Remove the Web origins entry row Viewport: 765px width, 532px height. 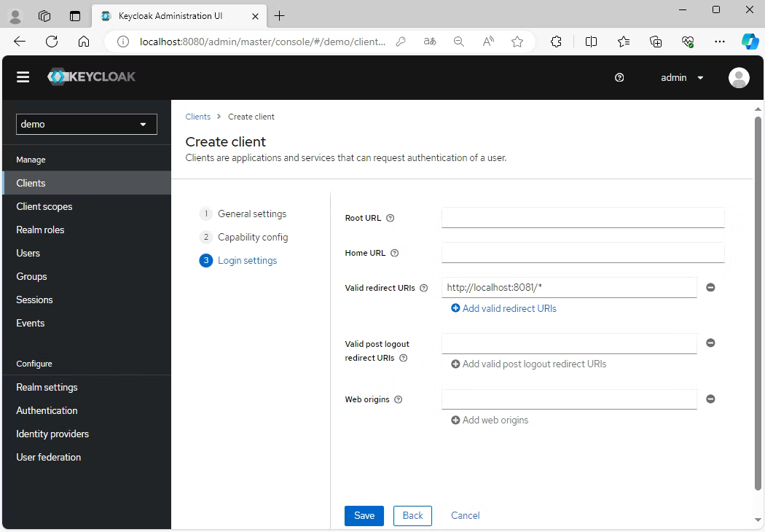710,399
